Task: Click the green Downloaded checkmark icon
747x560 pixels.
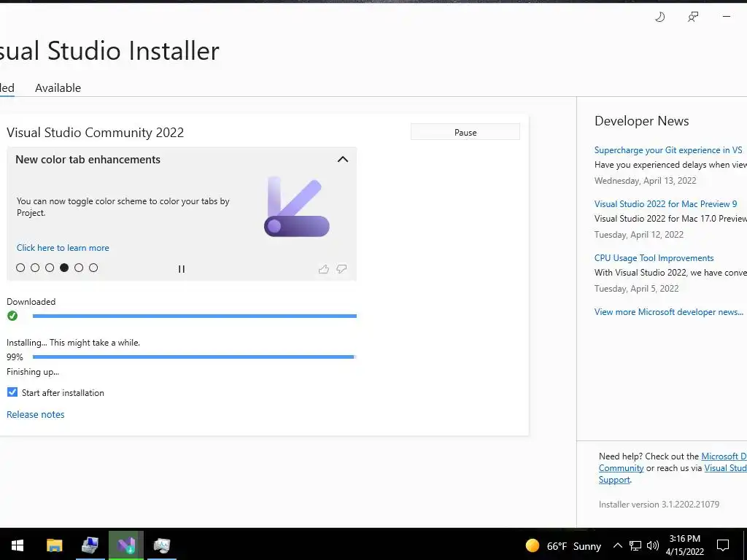Action: tap(12, 316)
